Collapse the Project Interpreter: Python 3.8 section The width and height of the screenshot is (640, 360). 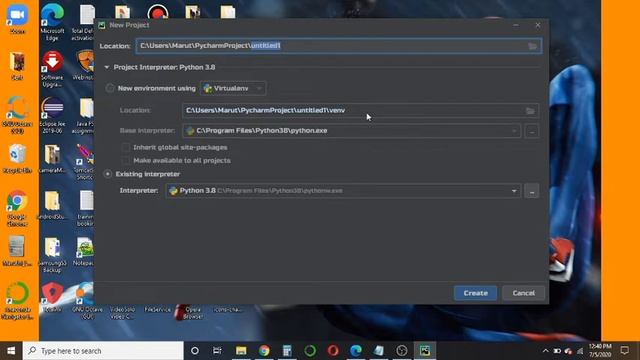(x=107, y=67)
